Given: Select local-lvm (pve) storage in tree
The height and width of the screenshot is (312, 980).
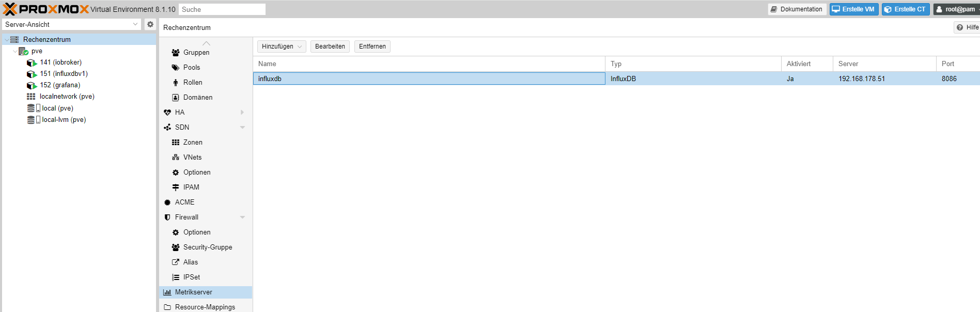Looking at the screenshot, I should (79, 119).
